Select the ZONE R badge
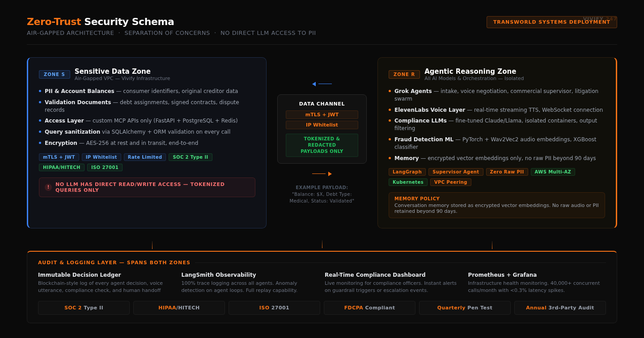This screenshot has height=338, width=644. (404, 74)
